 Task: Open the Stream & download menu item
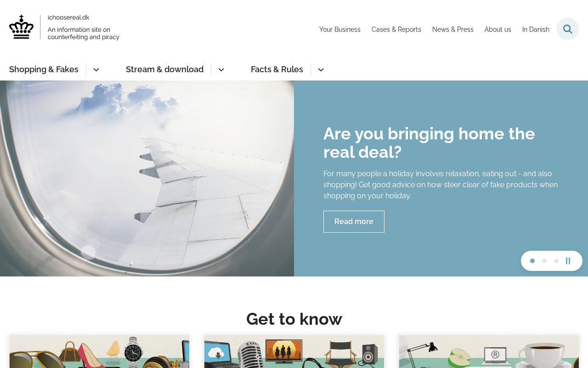point(164,69)
